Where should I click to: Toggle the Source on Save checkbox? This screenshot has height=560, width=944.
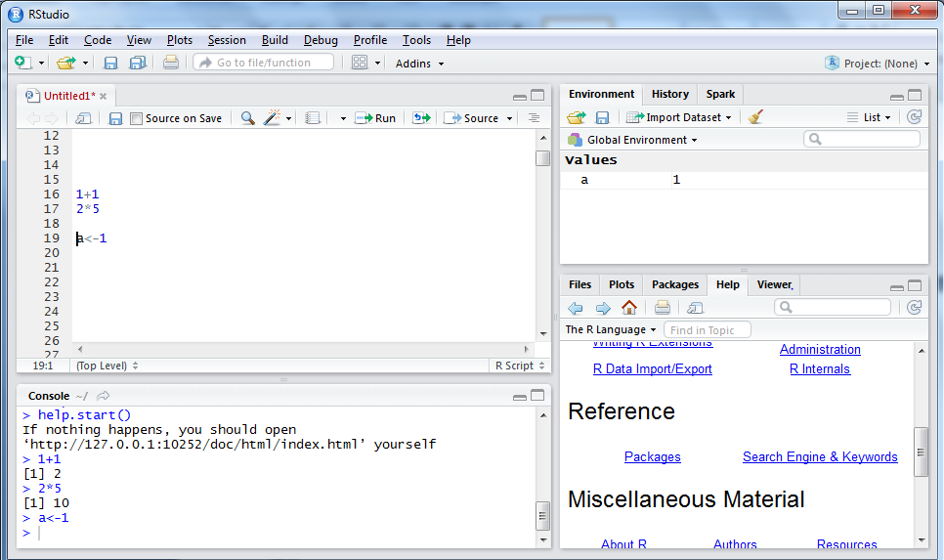(x=137, y=118)
